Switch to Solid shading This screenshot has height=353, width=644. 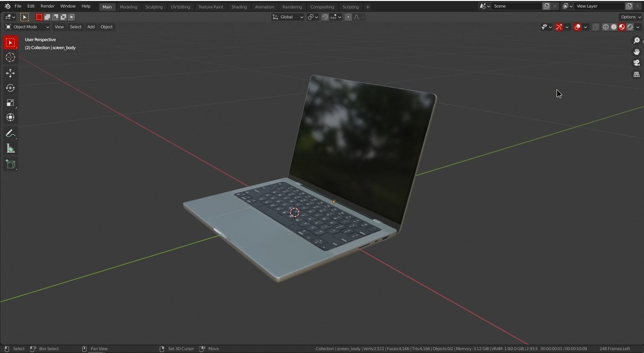tap(614, 27)
